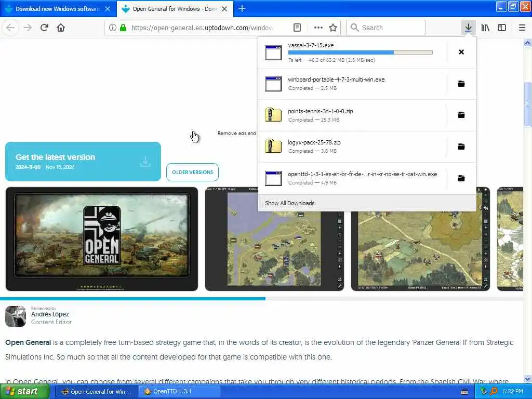The image size is (532, 399).
Task: Click the taskbar clock showing 6:22 PM
Action: (x=513, y=391)
